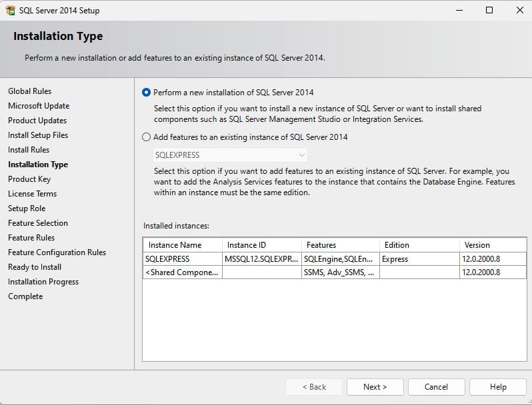Maximize the setup window

click(489, 11)
